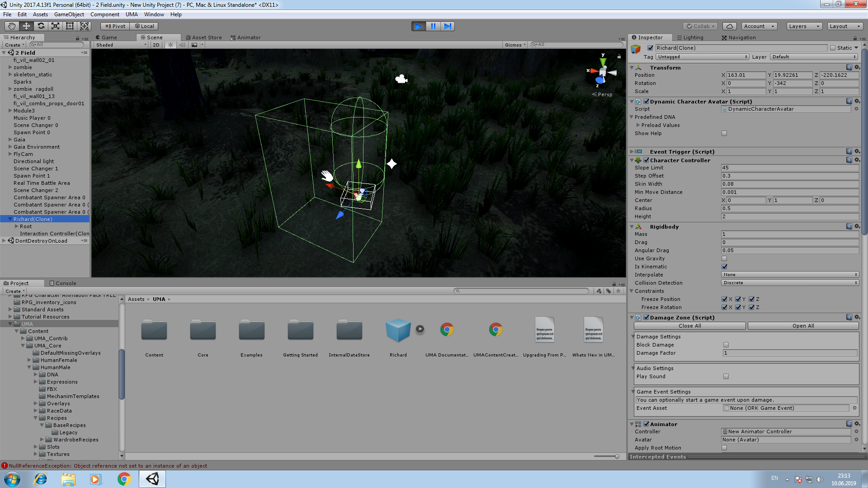Toggle Richard(Clone) active checkbox
The image size is (868, 488).
pyautogui.click(x=650, y=48)
